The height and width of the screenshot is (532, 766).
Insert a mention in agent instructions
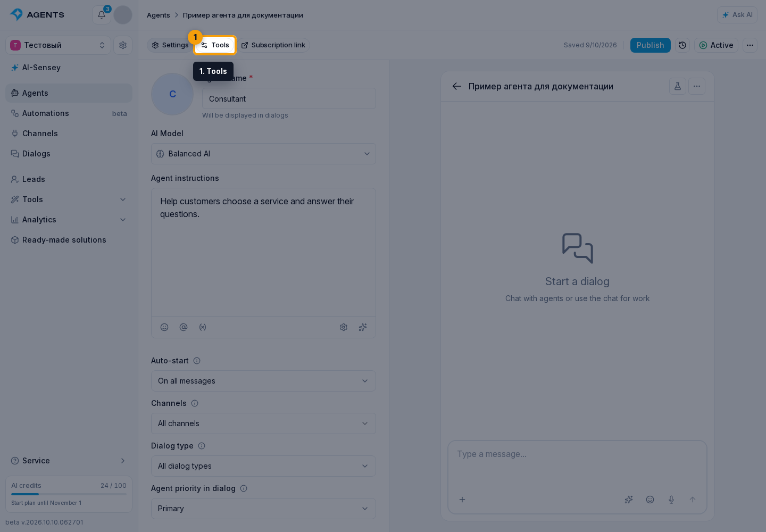pyautogui.click(x=184, y=327)
